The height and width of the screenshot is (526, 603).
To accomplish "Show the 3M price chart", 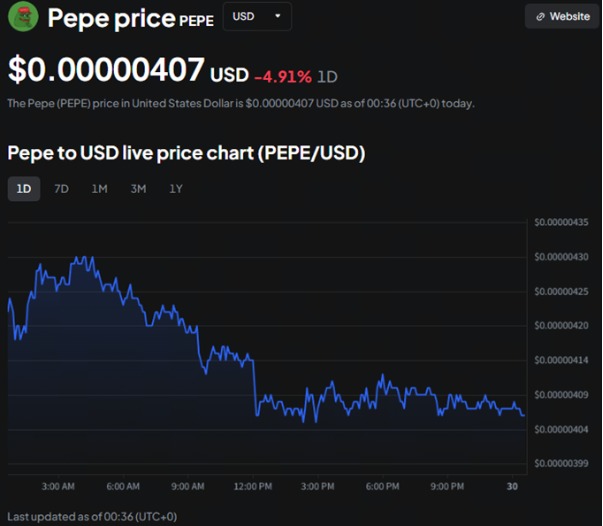I will (138, 189).
